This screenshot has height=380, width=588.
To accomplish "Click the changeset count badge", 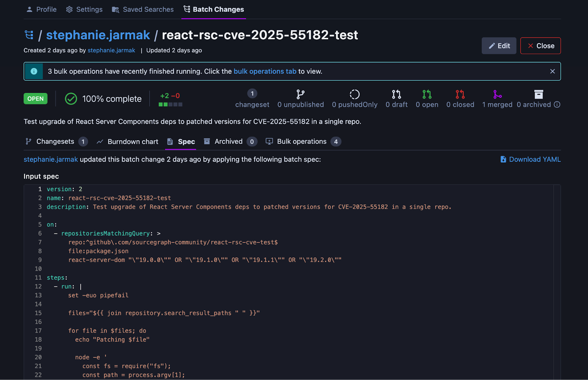I will click(x=252, y=94).
